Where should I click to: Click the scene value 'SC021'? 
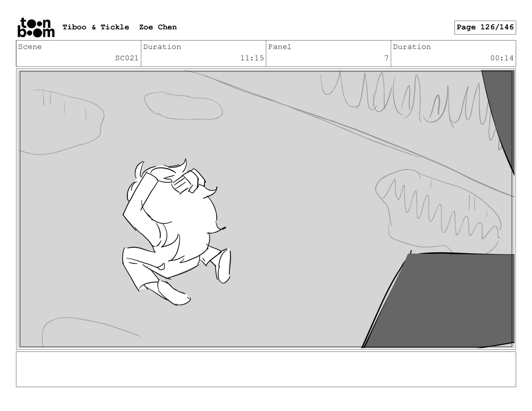click(127, 58)
